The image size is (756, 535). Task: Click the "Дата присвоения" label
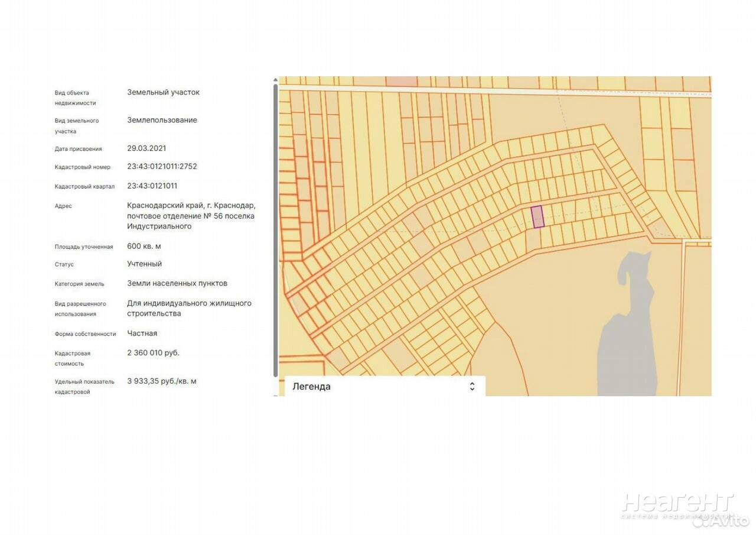click(x=79, y=149)
